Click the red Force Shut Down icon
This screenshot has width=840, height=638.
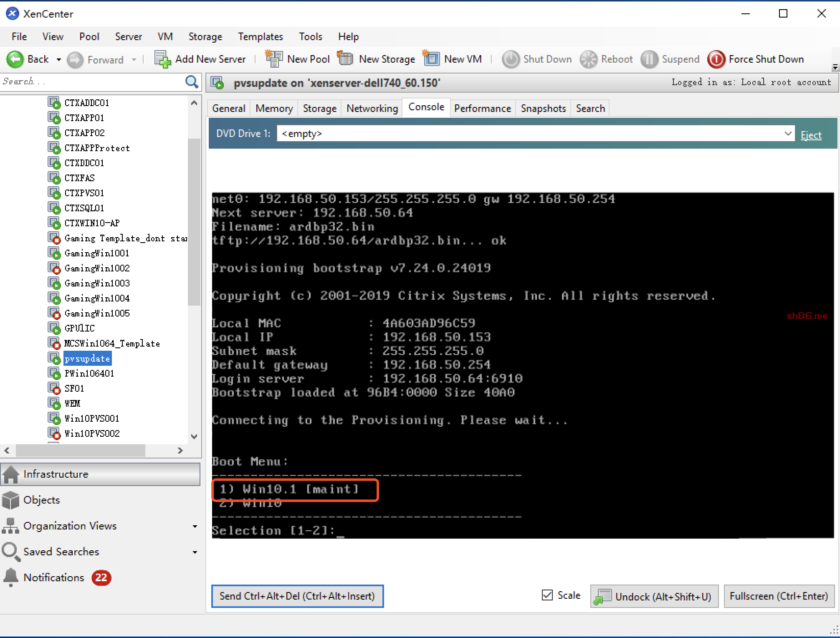pyautogui.click(x=716, y=59)
